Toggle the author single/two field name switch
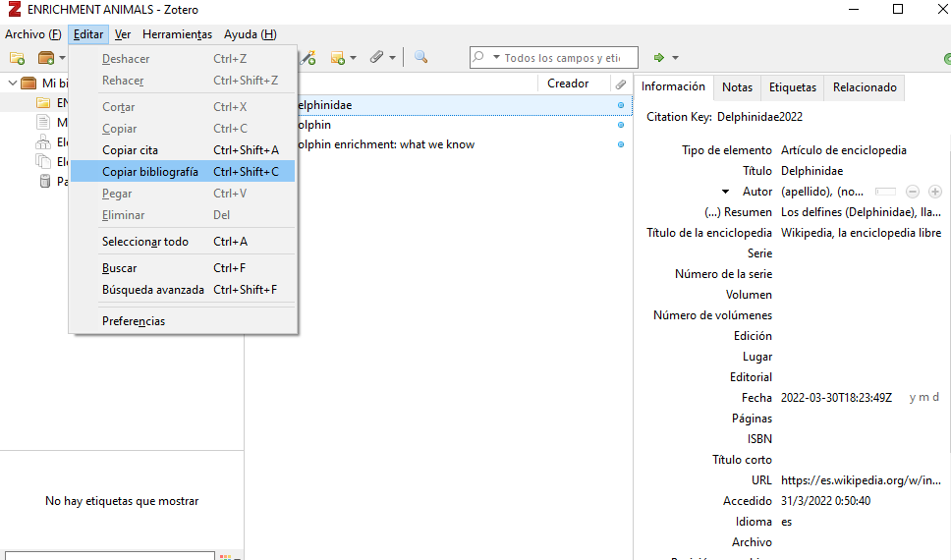 click(885, 192)
